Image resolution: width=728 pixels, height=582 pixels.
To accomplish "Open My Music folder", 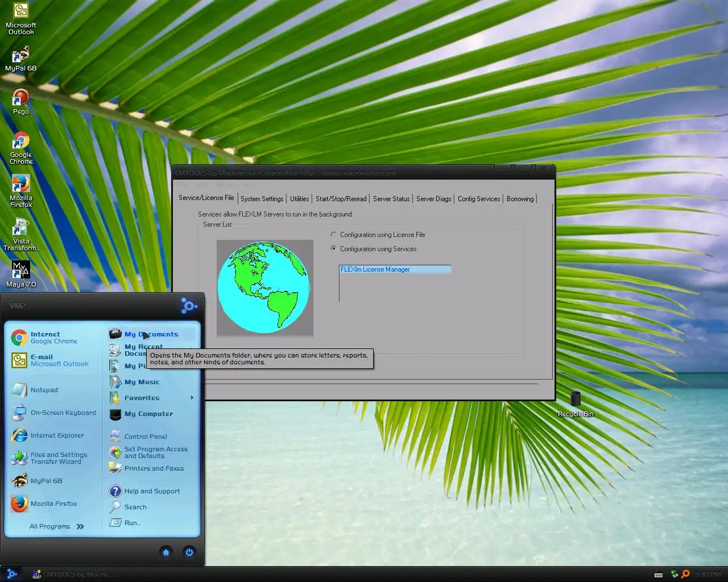I will click(x=152, y=382).
